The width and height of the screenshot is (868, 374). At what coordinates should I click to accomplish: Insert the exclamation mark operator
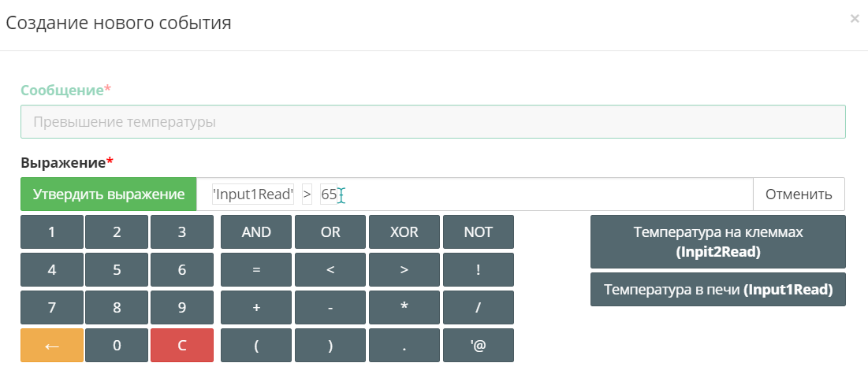(x=479, y=269)
